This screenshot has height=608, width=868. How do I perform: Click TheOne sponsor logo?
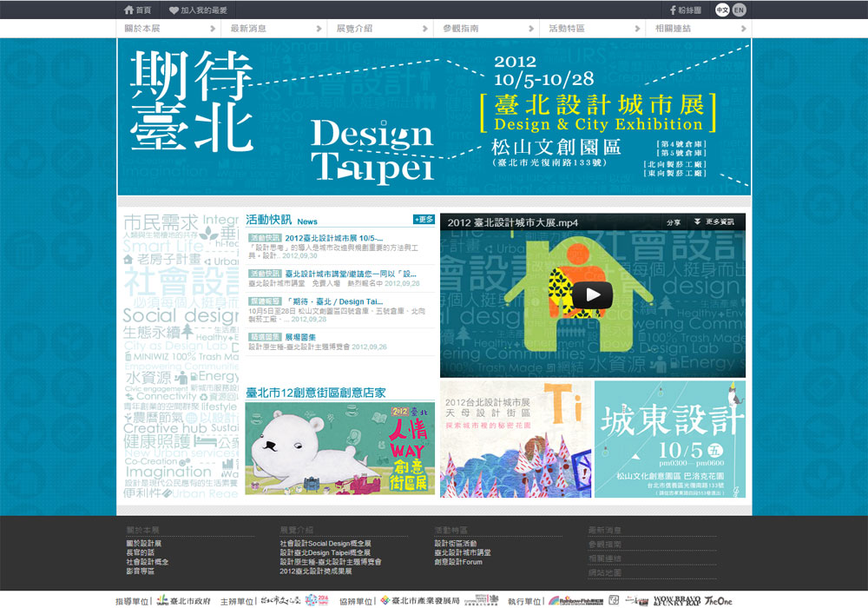(x=719, y=601)
